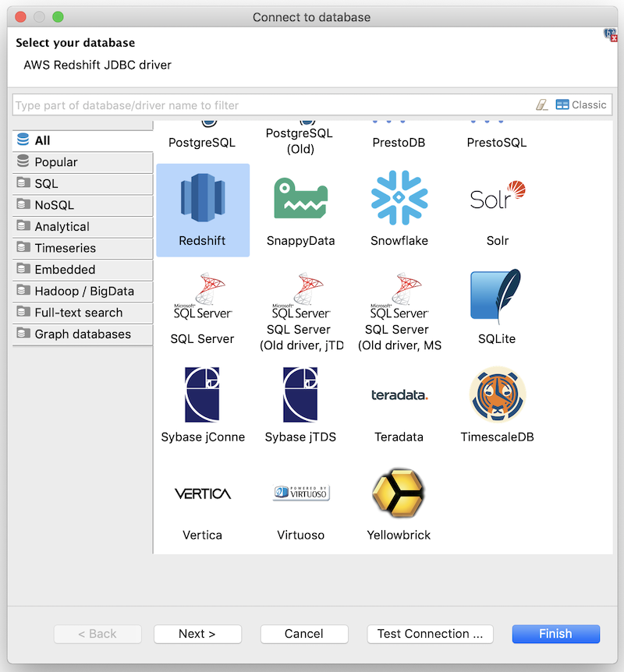Image resolution: width=624 pixels, height=672 pixels.
Task: Click the Next > button
Action: 197,634
